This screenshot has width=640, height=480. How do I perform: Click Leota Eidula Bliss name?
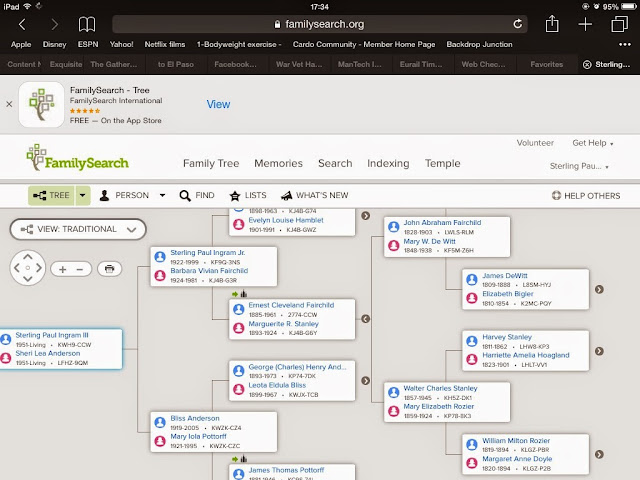[277, 385]
